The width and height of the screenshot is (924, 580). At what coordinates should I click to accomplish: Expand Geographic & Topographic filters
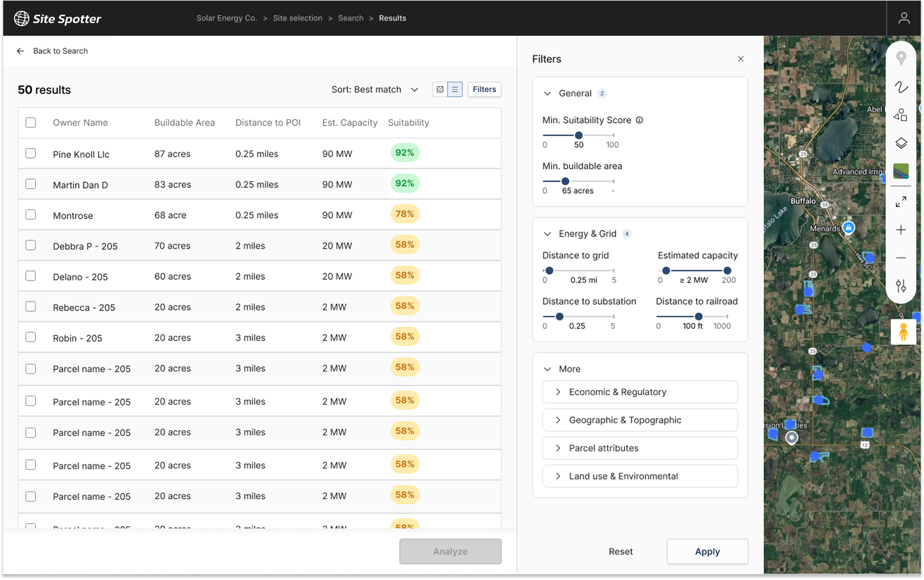[640, 420]
